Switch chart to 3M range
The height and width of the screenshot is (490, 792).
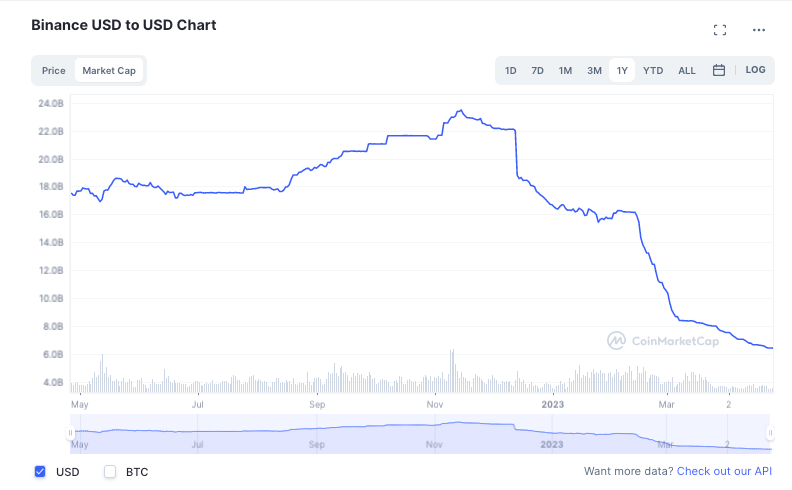tap(594, 71)
